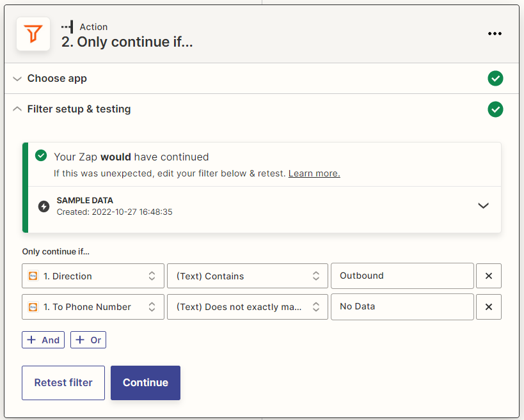524x420 pixels.
Task: Remove the To Phone Number condition with its X
Action: pos(488,307)
